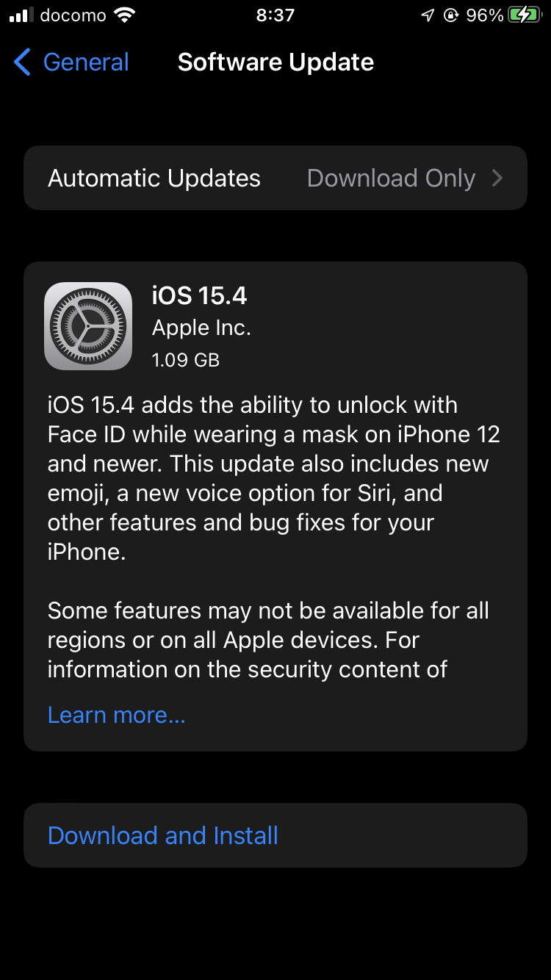Open the Learn more link
The image size is (551, 980).
click(x=116, y=715)
